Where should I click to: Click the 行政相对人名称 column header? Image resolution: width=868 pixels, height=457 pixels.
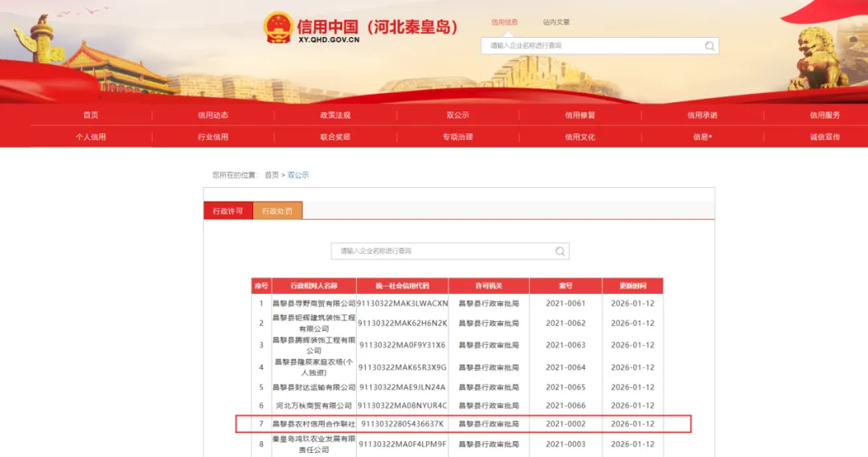click(314, 286)
